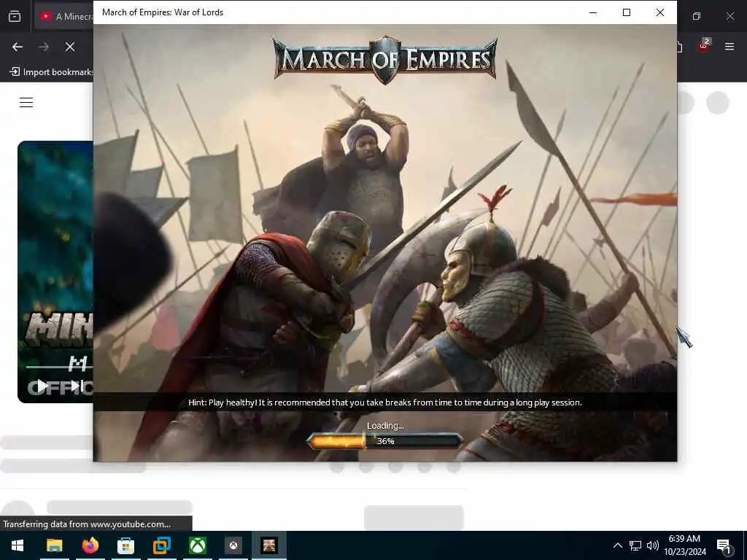
Task: Open YouTube's hamburger guide menu
Action: (26, 102)
